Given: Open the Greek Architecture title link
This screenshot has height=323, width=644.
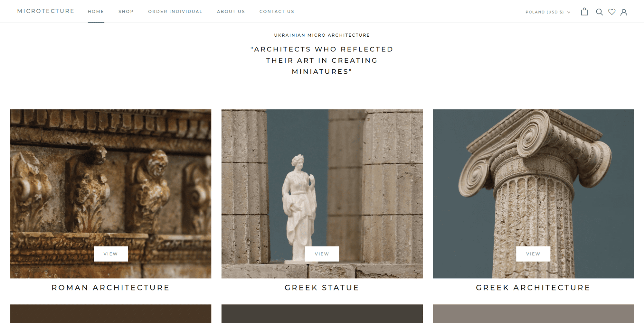Looking at the screenshot, I should point(533,288).
